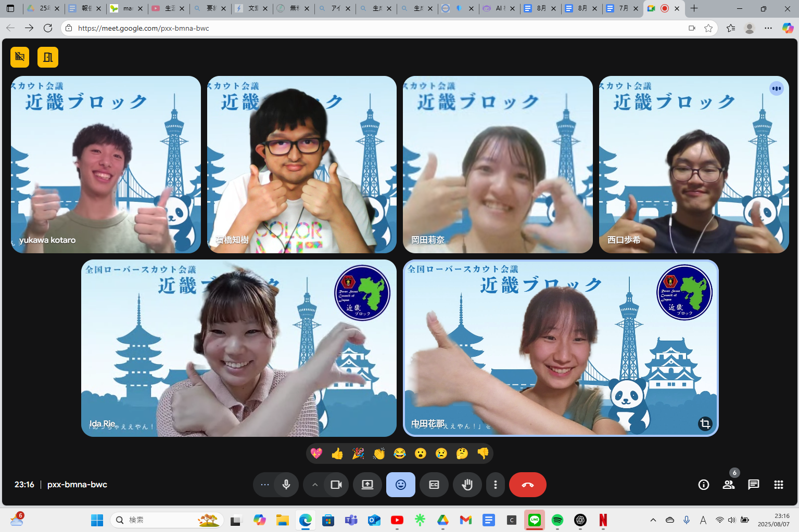Open a new browser tab
This screenshot has width=799, height=532.
point(694,8)
